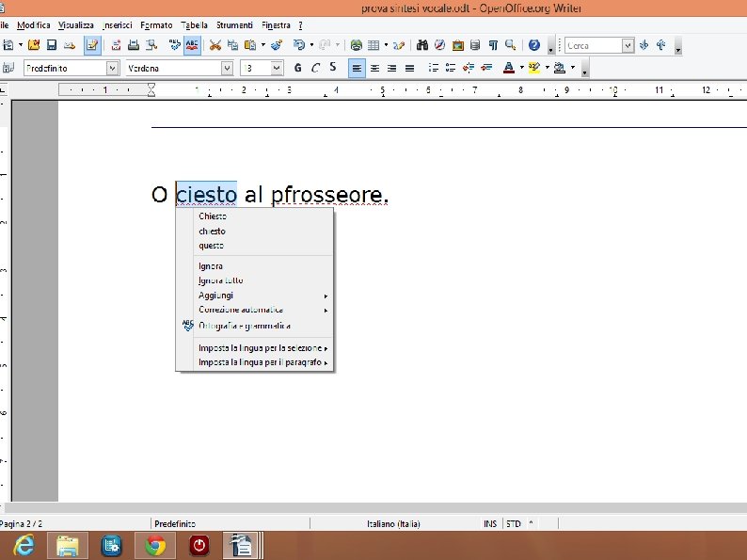747x560 pixels.
Task: Send document as e-mail icon
Action: pos(70,45)
